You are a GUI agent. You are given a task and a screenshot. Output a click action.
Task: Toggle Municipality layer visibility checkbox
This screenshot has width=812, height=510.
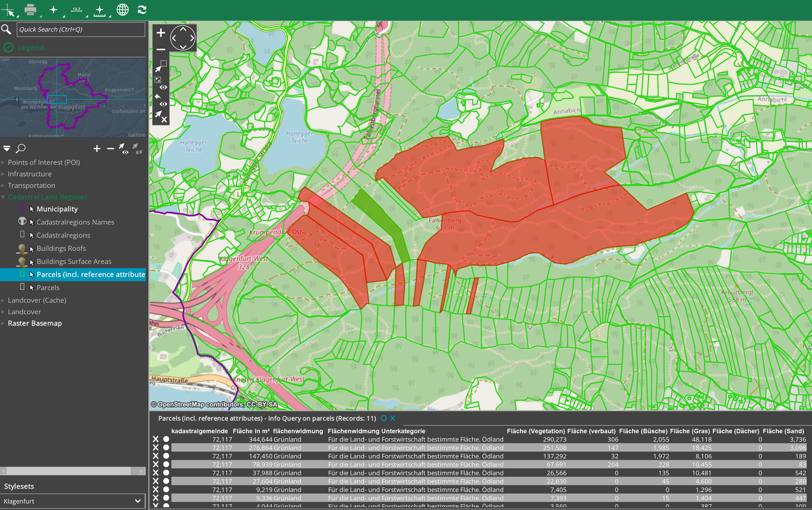click(22, 208)
